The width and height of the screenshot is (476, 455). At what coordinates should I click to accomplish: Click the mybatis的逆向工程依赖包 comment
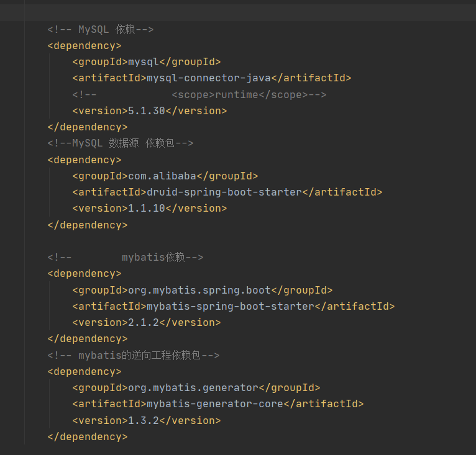click(133, 355)
